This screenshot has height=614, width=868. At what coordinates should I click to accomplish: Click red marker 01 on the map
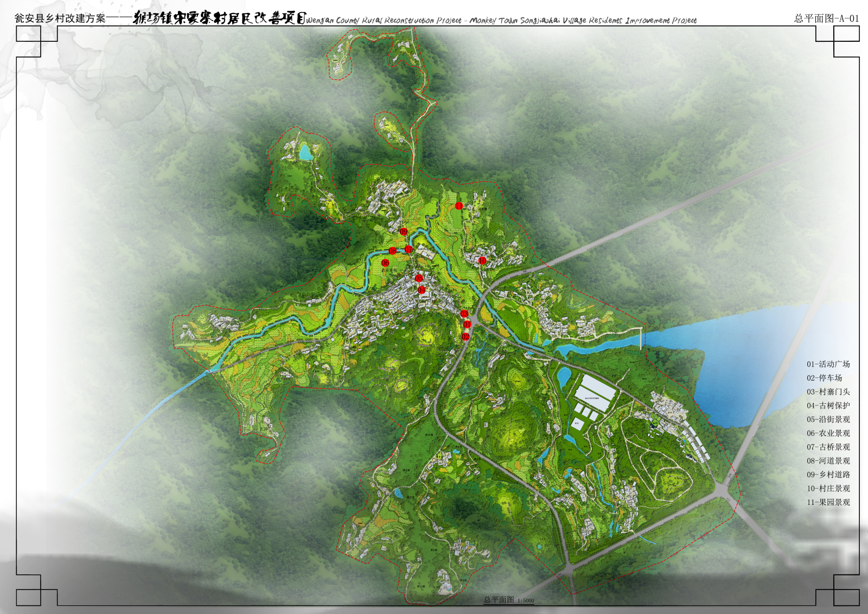point(467,324)
